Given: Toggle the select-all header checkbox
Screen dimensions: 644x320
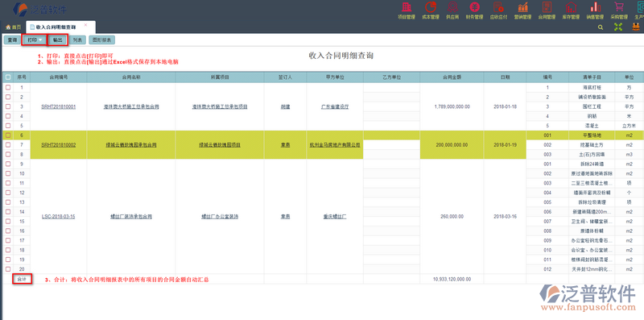Looking at the screenshot, I should tap(8, 77).
